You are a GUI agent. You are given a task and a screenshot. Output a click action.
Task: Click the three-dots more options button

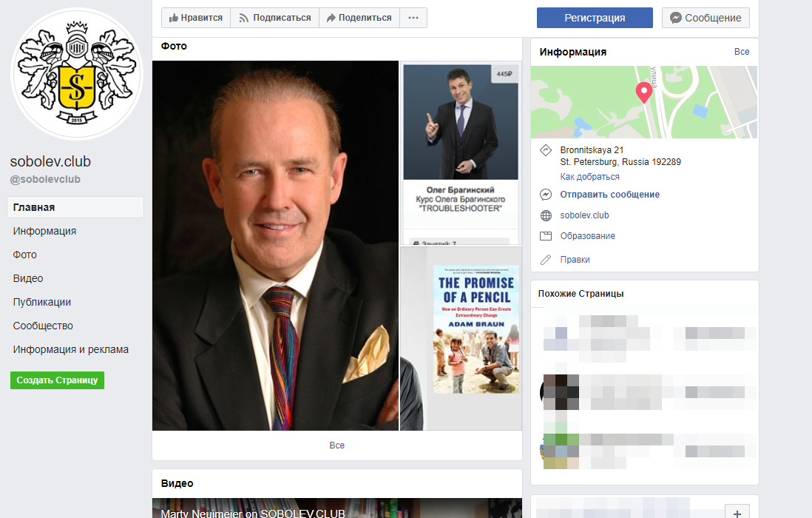click(x=413, y=18)
